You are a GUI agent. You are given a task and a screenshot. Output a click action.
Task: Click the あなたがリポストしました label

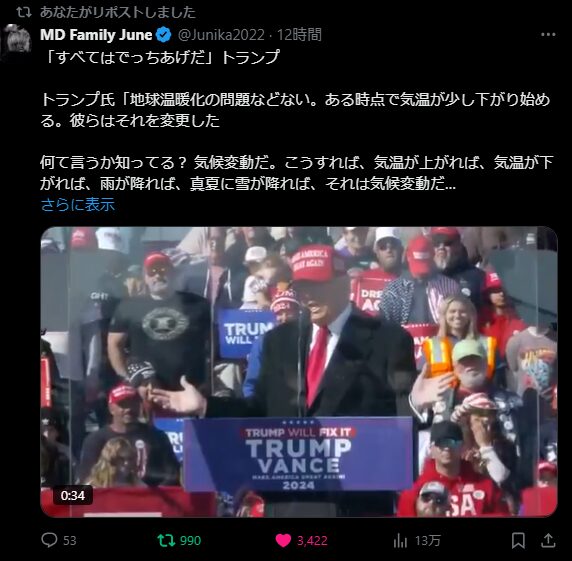click(118, 12)
